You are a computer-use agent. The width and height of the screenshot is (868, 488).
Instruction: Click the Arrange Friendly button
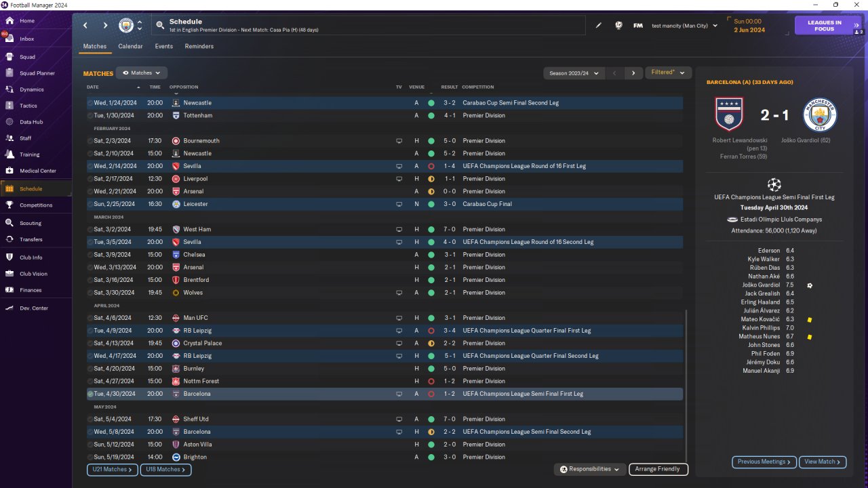click(658, 469)
